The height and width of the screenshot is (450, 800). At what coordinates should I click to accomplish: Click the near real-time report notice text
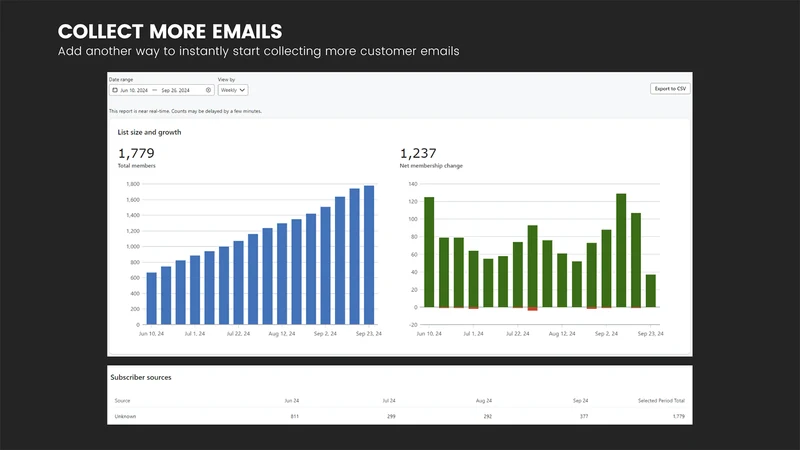coord(185,111)
